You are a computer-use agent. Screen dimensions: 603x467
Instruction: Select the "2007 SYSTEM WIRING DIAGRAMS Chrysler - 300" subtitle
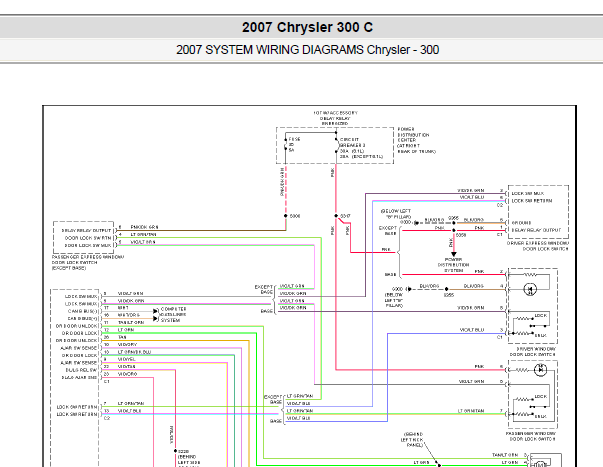pos(307,50)
